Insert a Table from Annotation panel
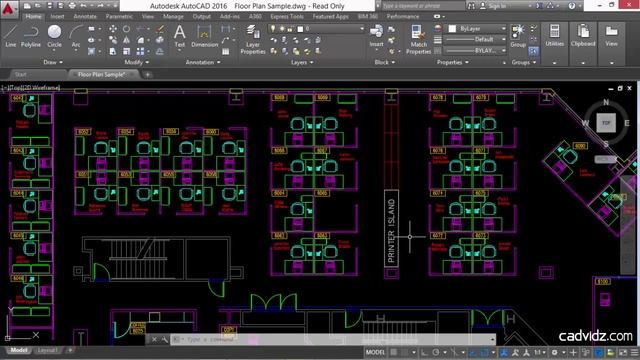This screenshot has width=640, height=360. pos(226,51)
